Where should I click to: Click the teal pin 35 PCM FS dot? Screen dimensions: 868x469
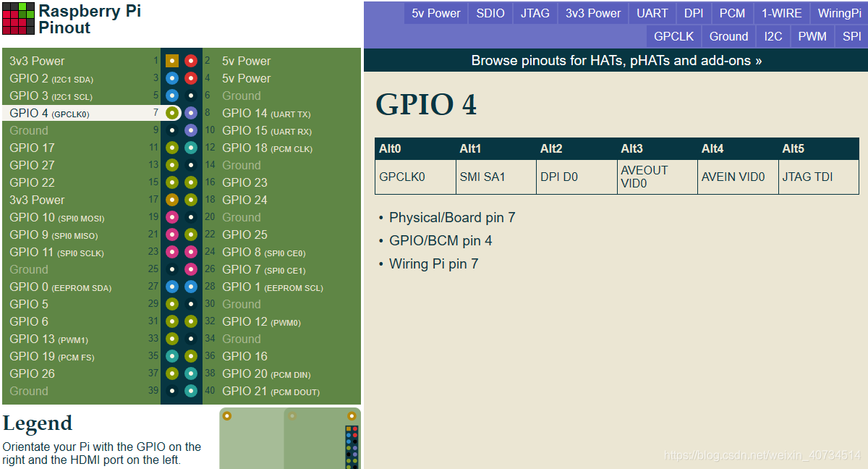pyautogui.click(x=172, y=356)
